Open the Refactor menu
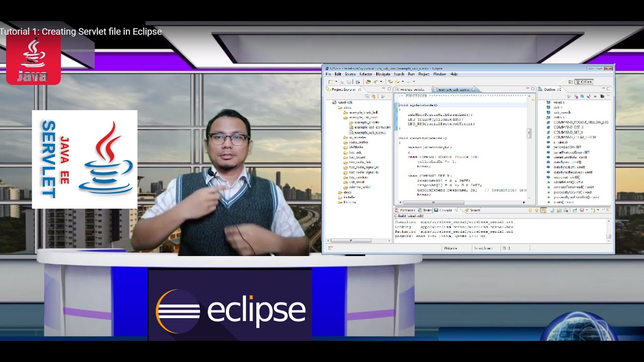644x362 pixels. click(x=366, y=74)
